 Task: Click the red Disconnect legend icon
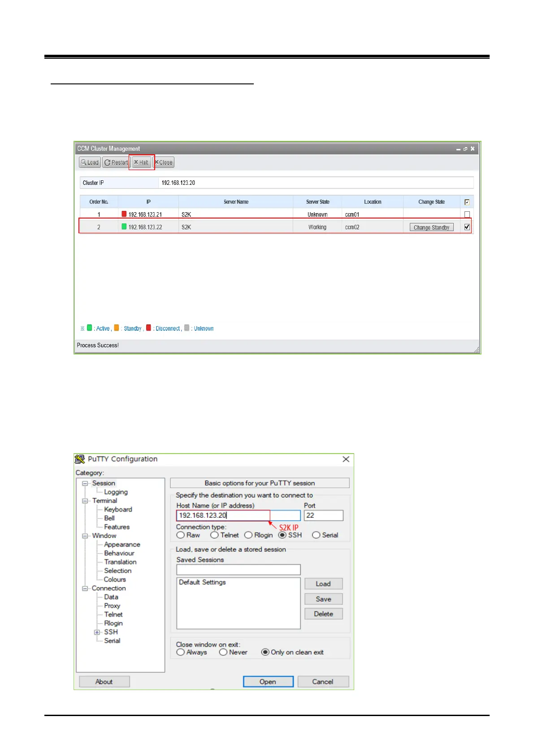pyautogui.click(x=148, y=328)
